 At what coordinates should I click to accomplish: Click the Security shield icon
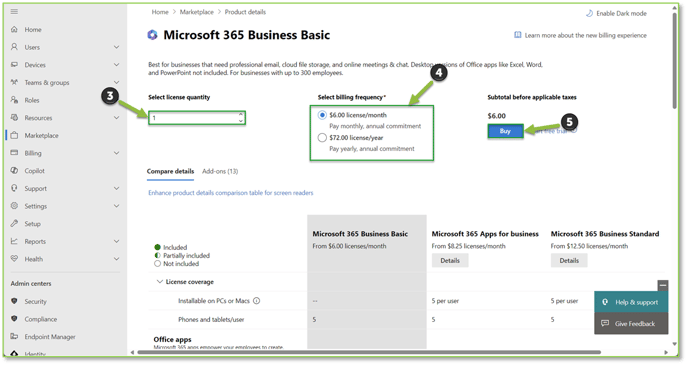(x=14, y=301)
